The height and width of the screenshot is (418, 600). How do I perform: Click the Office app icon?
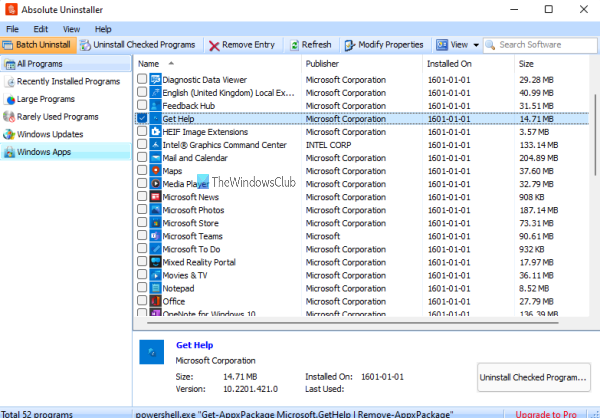tap(155, 301)
